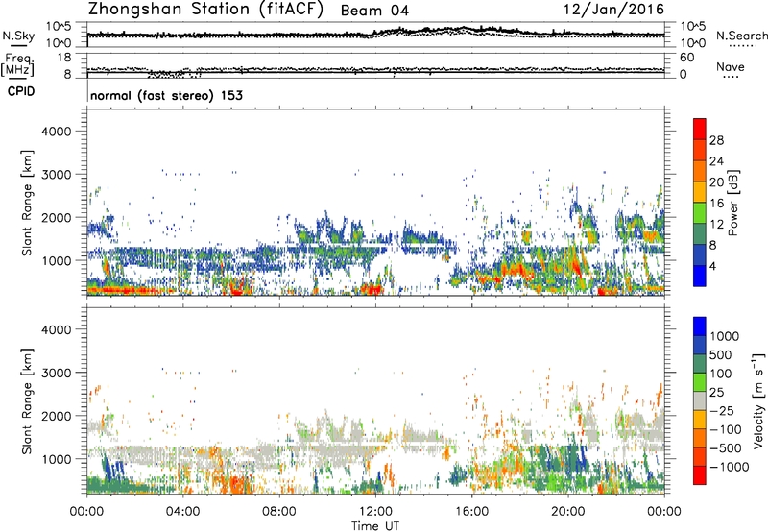Click the '2000' tick of the velocity panel
Screen dimensions: 768x532
point(57,416)
